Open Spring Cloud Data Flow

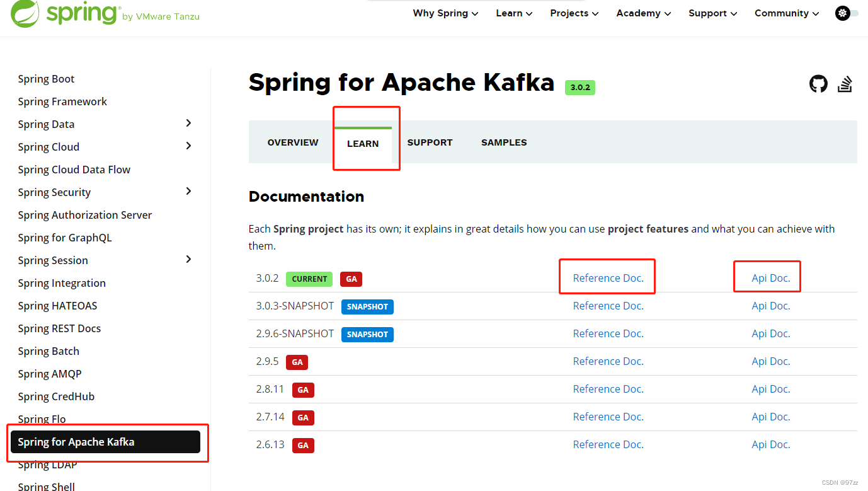point(74,170)
